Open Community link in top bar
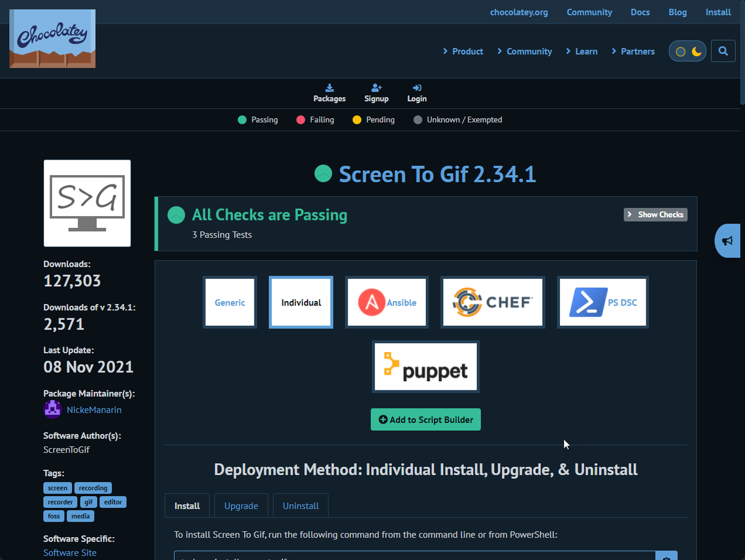This screenshot has width=745, height=560. pyautogui.click(x=589, y=12)
